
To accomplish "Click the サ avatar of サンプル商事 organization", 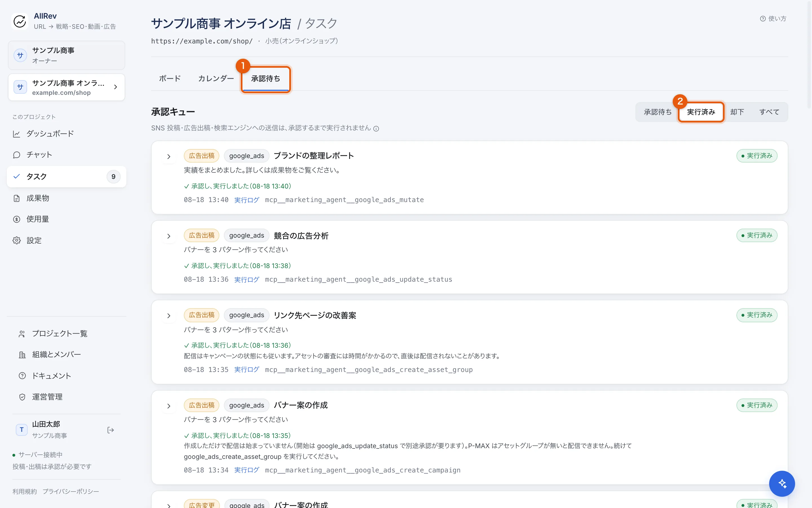I will [20, 55].
